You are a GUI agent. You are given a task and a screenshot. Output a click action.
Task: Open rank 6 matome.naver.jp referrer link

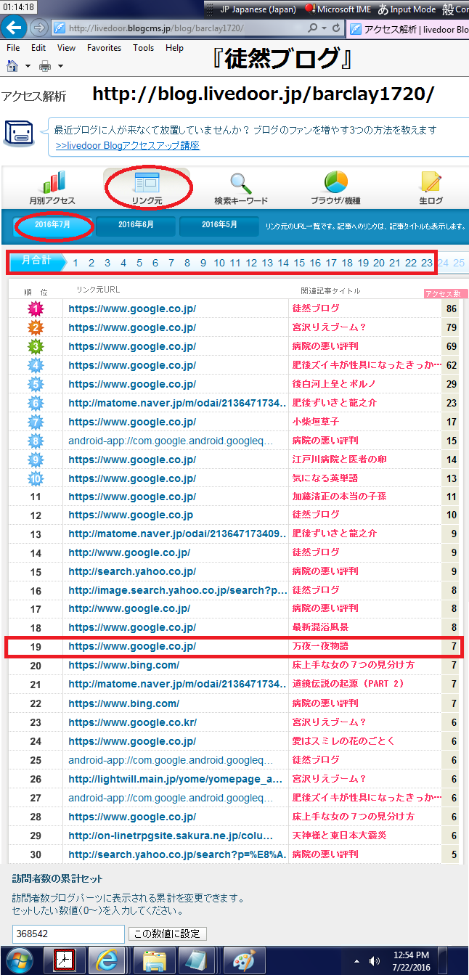[x=178, y=403]
